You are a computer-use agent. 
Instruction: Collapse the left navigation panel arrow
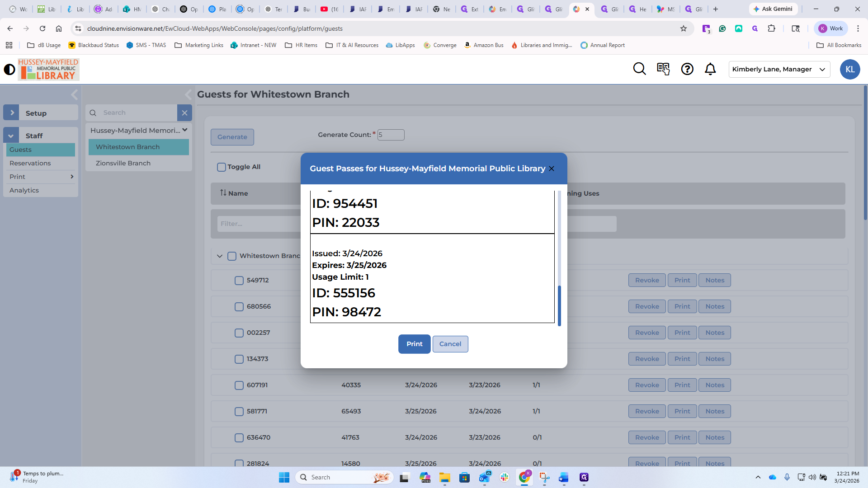click(75, 94)
